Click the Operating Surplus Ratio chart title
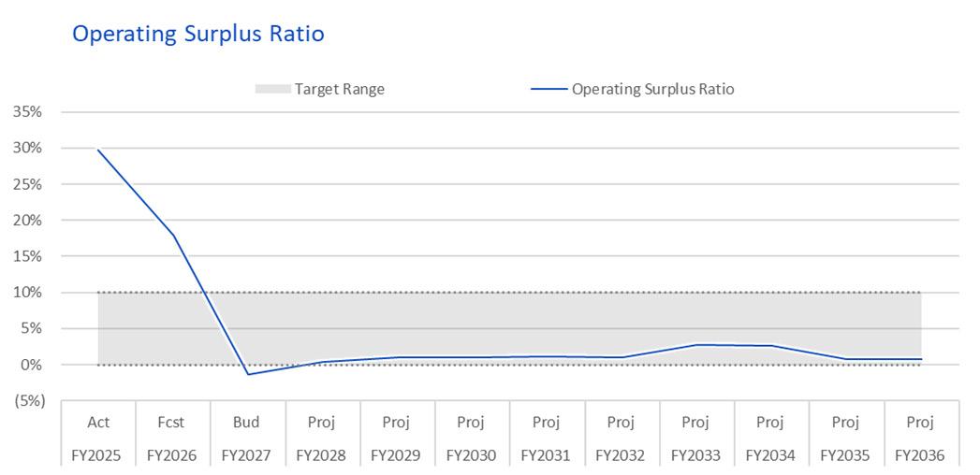This screenshot has width=980, height=475. coord(198,34)
